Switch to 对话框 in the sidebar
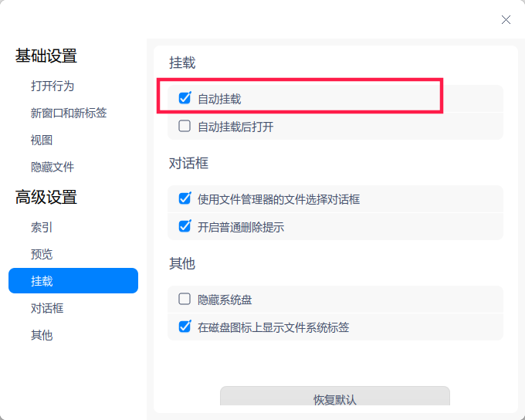The width and height of the screenshot is (525, 420). (47, 308)
